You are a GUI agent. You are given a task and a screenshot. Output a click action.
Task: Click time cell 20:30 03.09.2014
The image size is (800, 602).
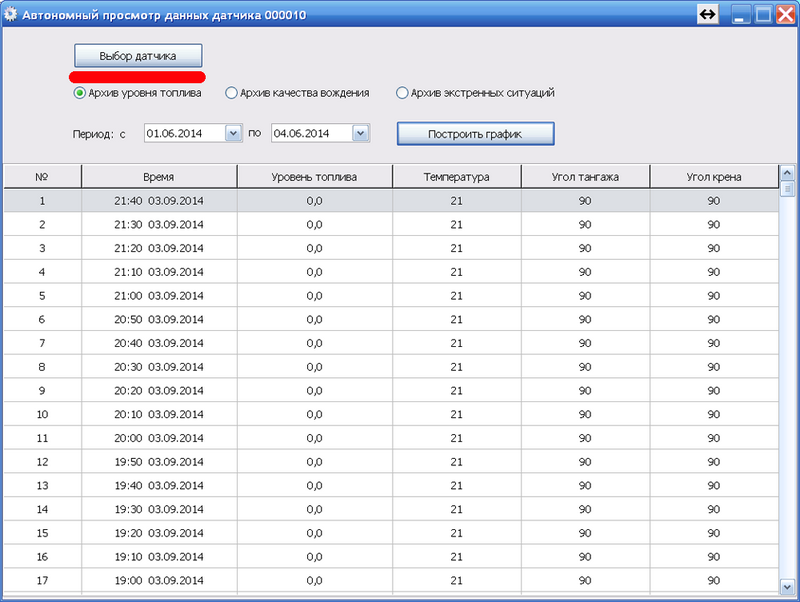coord(159,367)
